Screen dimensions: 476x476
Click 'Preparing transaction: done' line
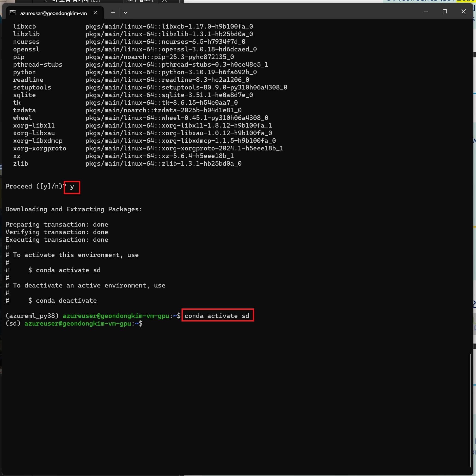point(57,224)
